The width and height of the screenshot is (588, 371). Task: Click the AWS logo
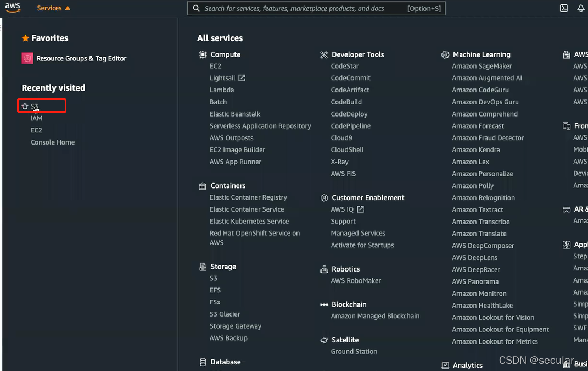pyautogui.click(x=13, y=8)
